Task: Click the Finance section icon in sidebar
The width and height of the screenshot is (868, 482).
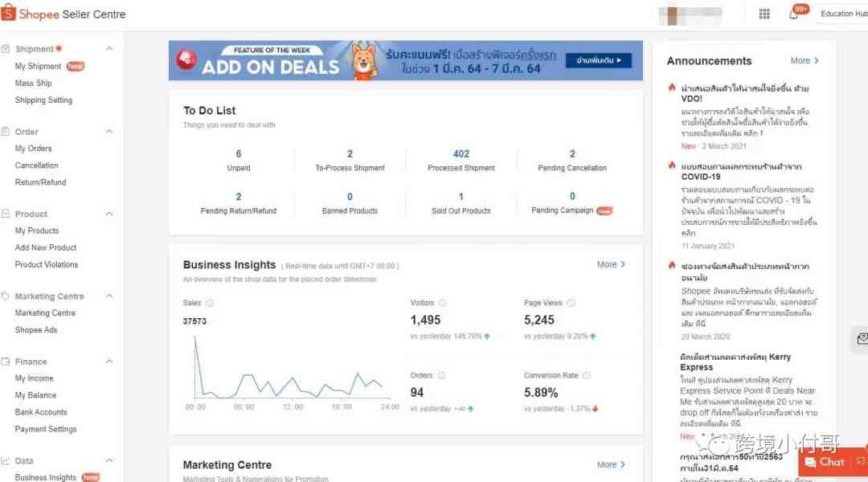Action: point(6,361)
